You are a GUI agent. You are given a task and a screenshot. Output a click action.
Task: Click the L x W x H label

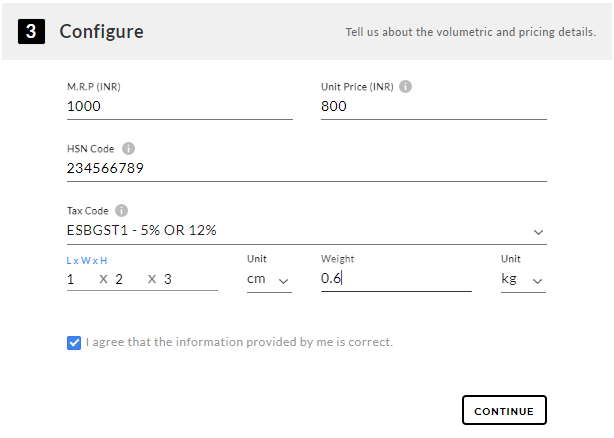87,261
